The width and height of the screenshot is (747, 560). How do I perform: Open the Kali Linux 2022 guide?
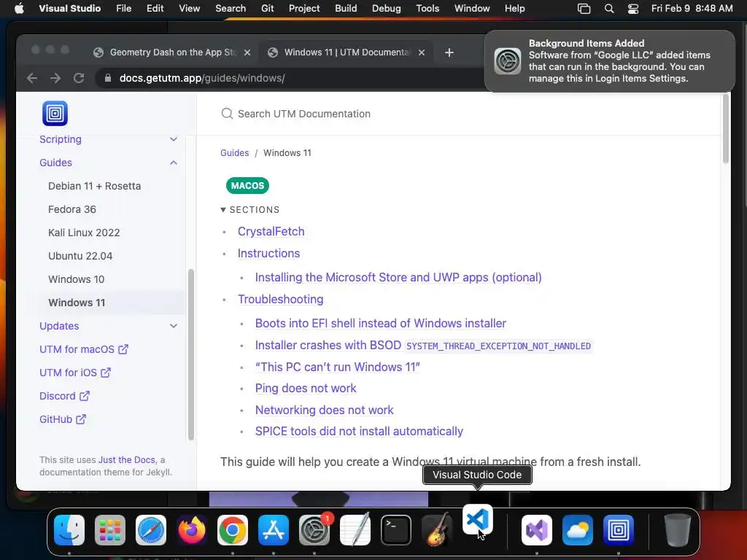[84, 233]
